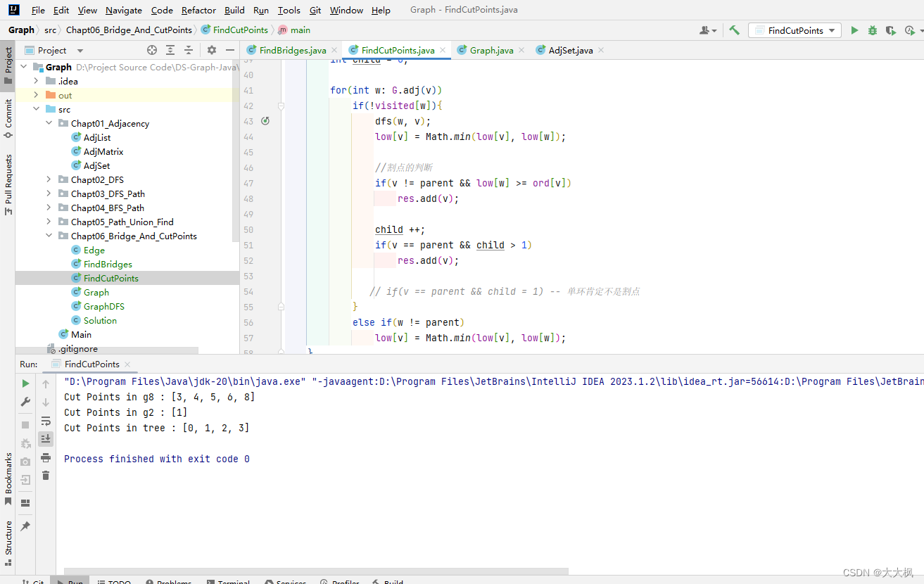Image resolution: width=924 pixels, height=584 pixels.
Task: Select Main class in project tree
Action: point(81,334)
